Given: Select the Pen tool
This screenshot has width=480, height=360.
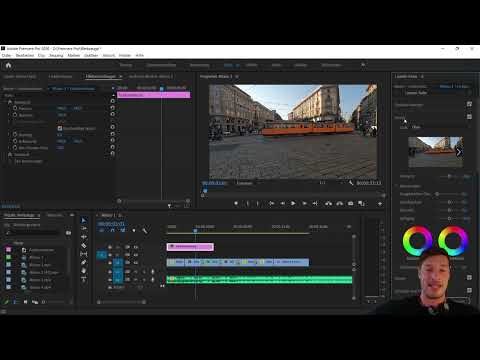Looking at the screenshot, I should [84, 262].
